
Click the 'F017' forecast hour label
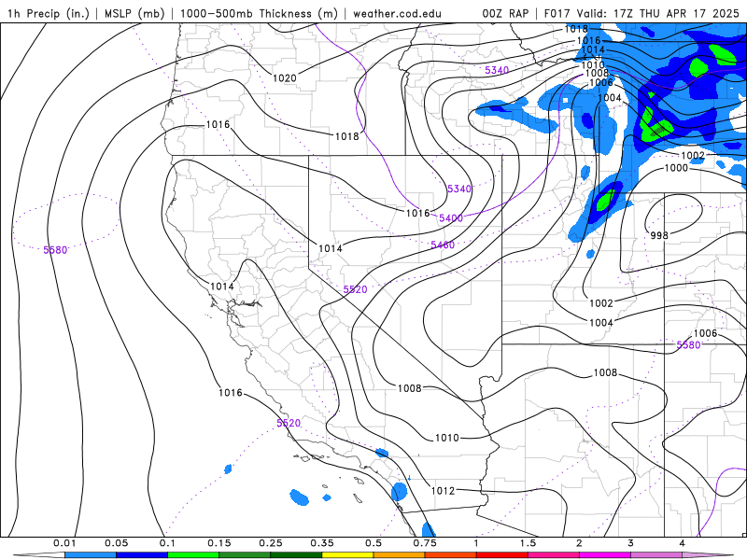coord(557,13)
